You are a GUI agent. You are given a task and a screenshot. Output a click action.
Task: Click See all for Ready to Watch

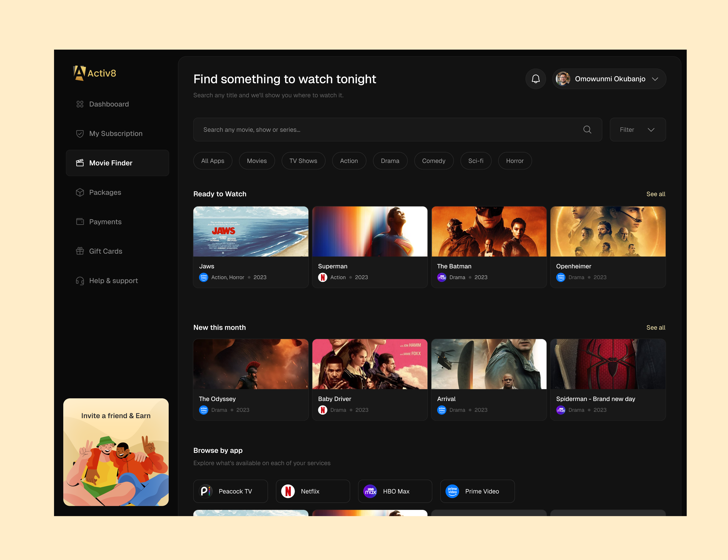(x=656, y=194)
